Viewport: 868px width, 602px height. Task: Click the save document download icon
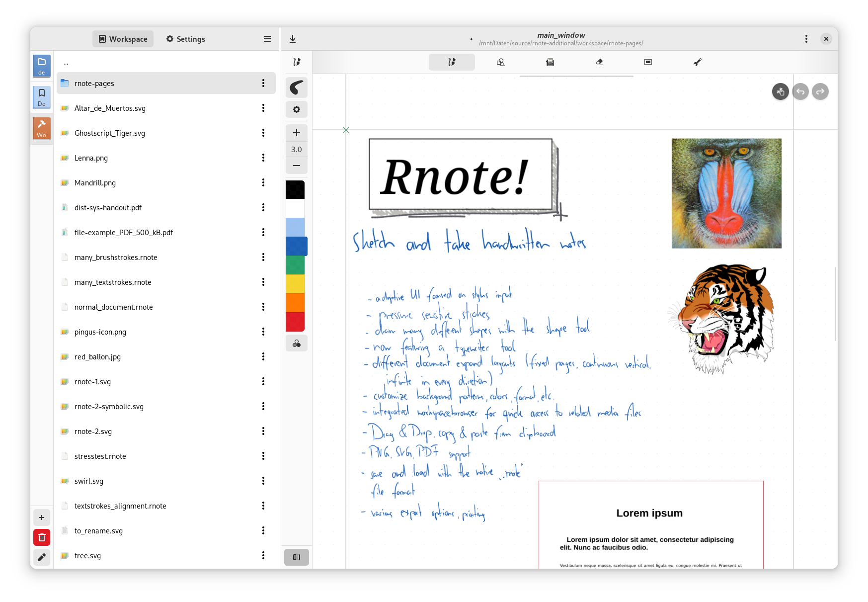click(x=293, y=39)
